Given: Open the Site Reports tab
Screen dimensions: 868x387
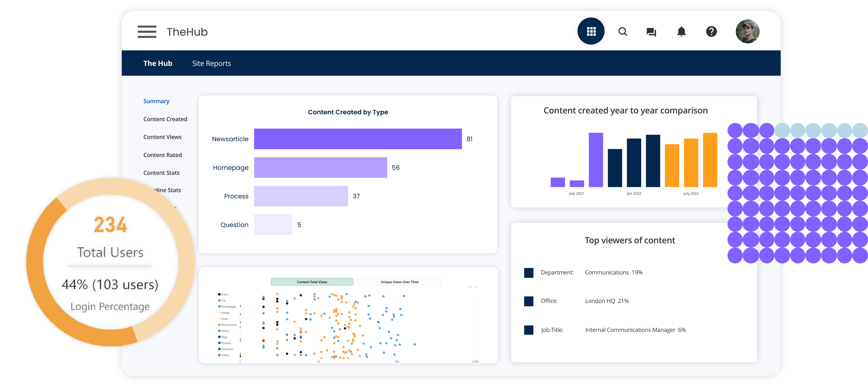Looking at the screenshot, I should tap(211, 63).
